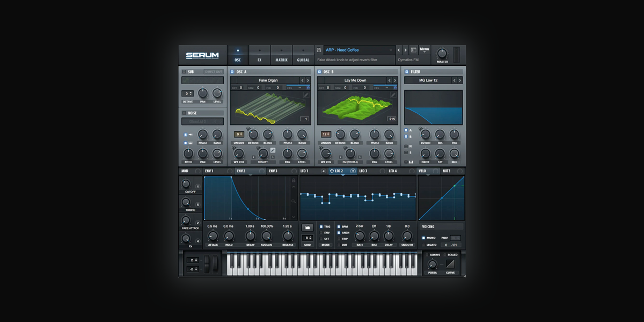Open the Menu dropdown

click(x=425, y=50)
